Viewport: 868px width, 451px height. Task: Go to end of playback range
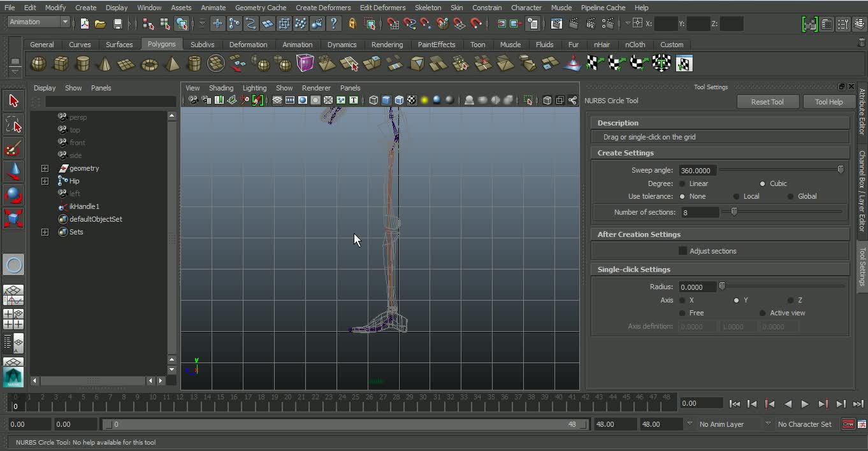(x=858, y=404)
